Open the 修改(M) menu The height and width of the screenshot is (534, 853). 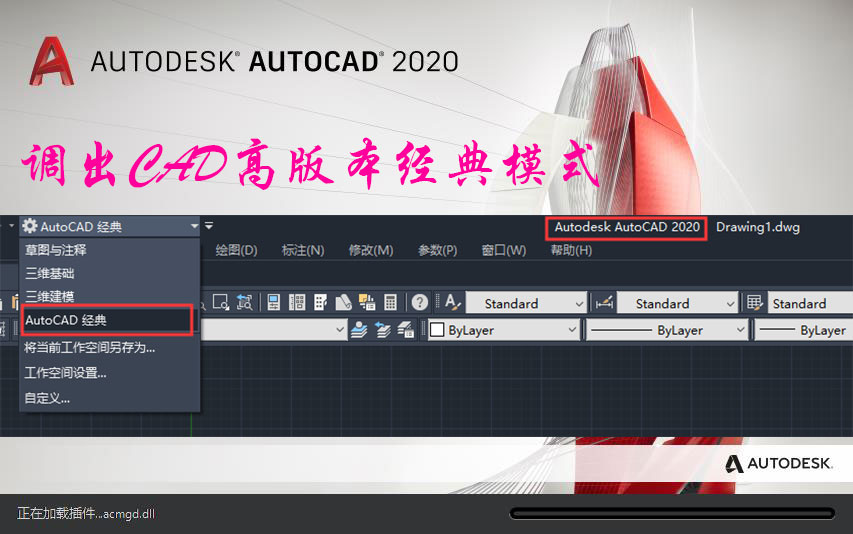[x=371, y=250]
